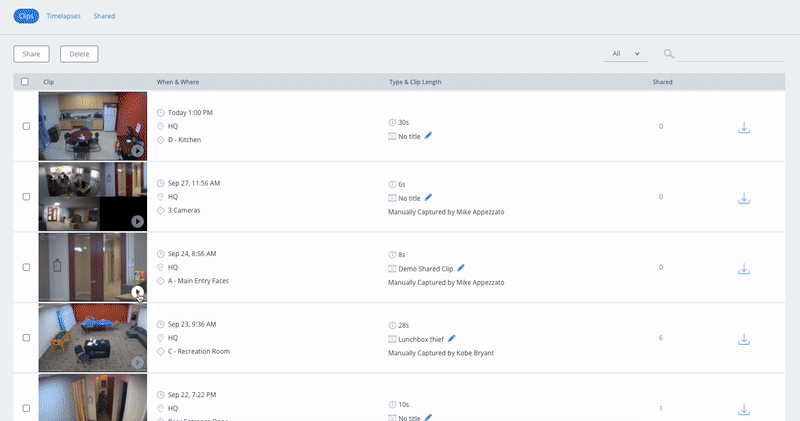Play the 3 Cameras clip
Viewport: 800px width, 421px height.
(137, 221)
